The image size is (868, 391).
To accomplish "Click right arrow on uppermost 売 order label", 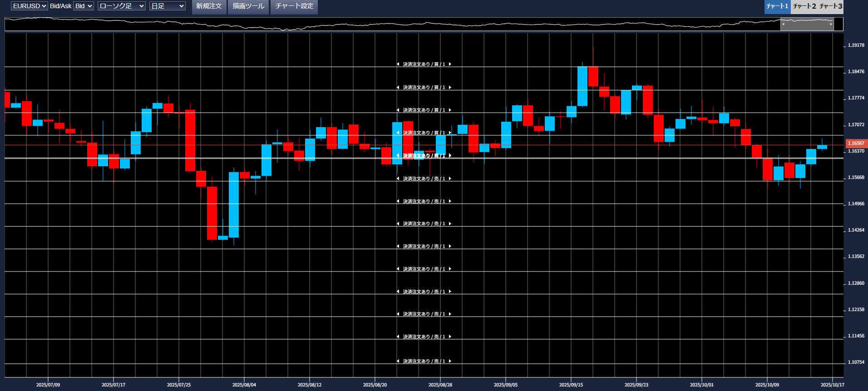I will [450, 179].
